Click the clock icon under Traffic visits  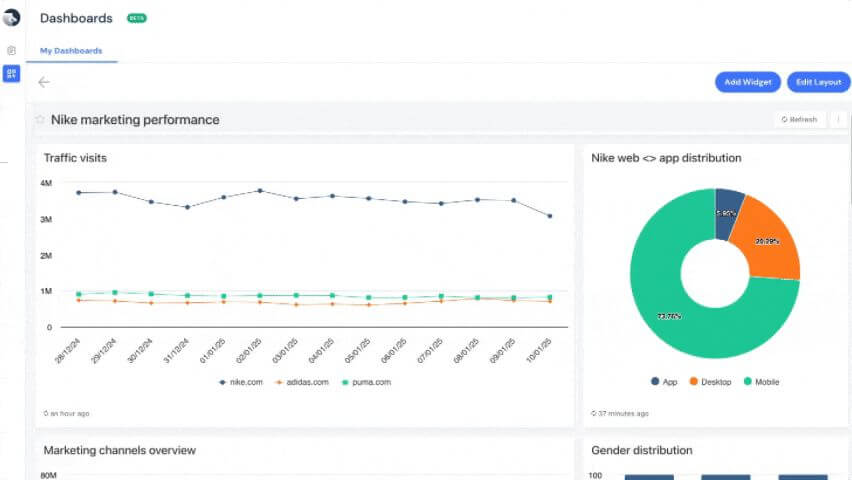click(x=46, y=413)
